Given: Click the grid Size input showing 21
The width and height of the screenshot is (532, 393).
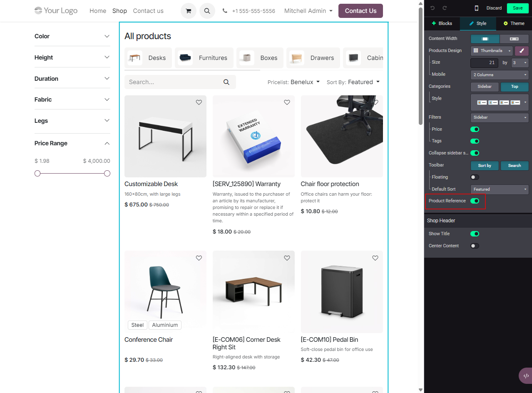Looking at the screenshot, I should (x=484, y=63).
